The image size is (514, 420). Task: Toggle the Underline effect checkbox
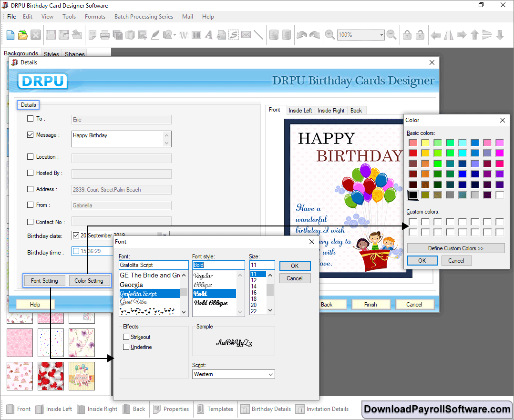point(126,347)
